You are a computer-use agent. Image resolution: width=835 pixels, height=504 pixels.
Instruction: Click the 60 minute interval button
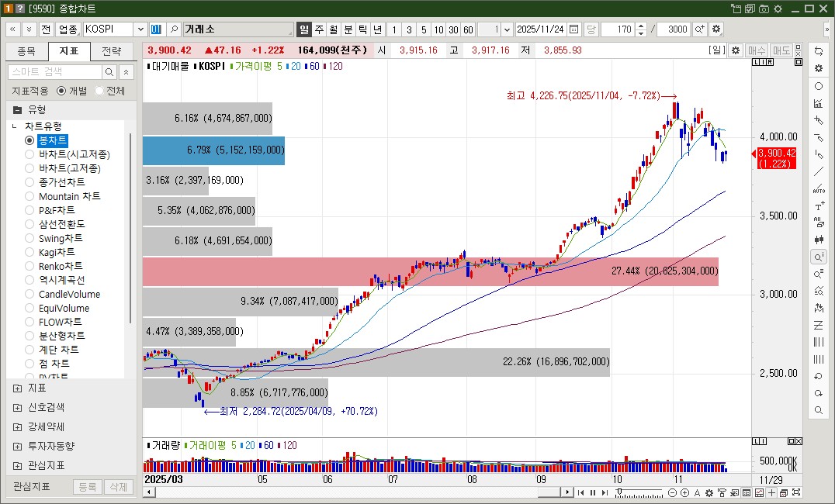tap(468, 29)
